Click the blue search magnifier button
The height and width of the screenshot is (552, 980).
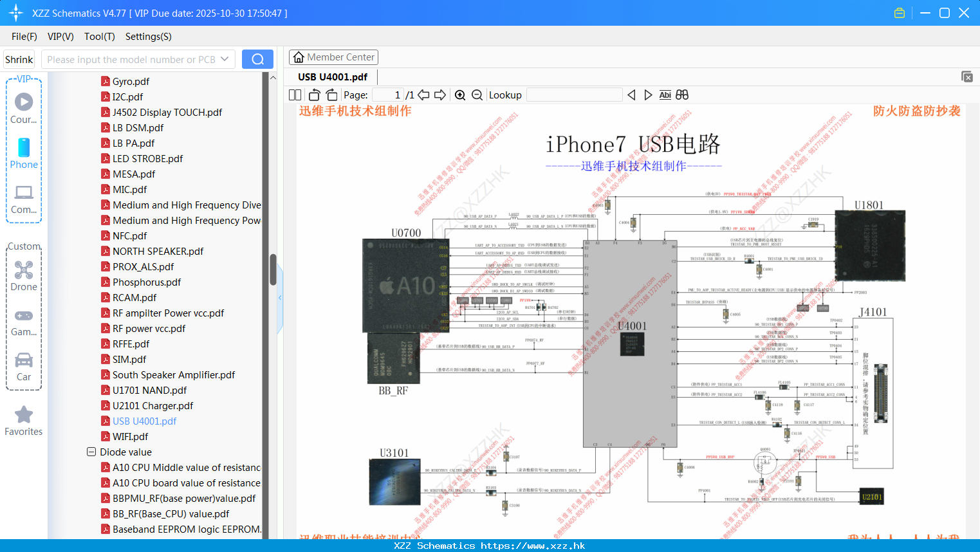[x=257, y=59]
